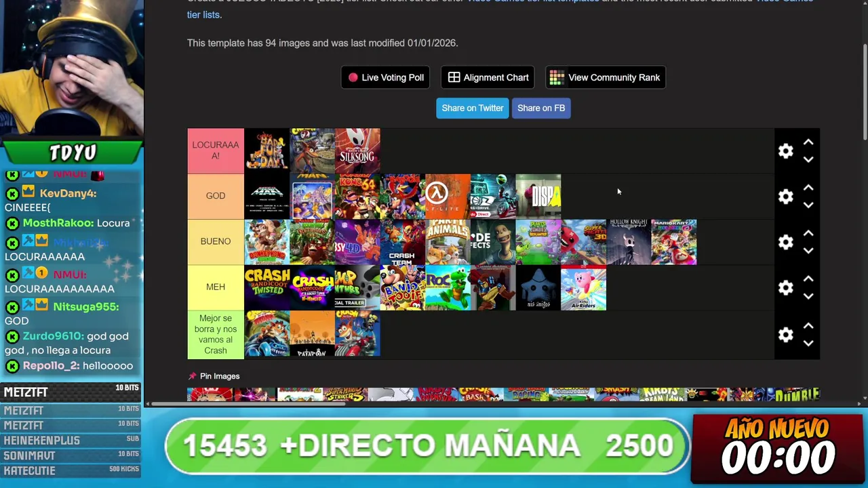Viewport: 868px width, 488px height.
Task: Select Crash Bandicoot Twisted image
Action: [267, 287]
